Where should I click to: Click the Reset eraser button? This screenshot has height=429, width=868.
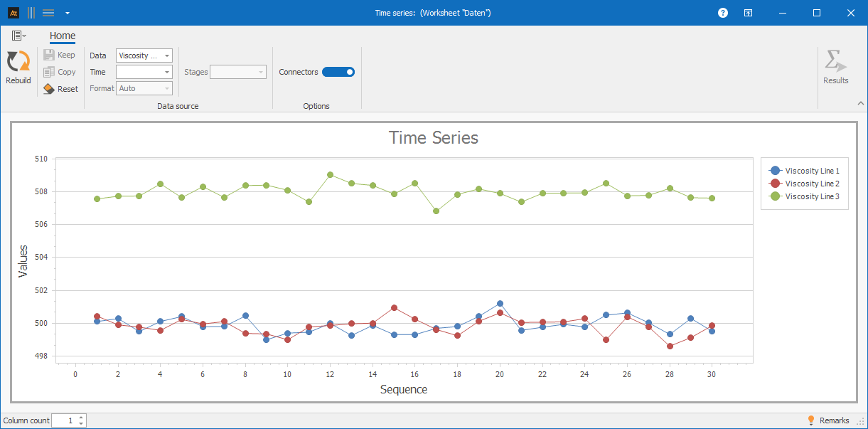(x=60, y=89)
